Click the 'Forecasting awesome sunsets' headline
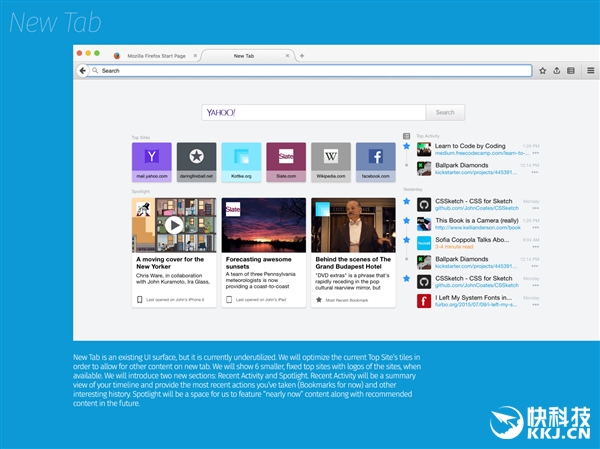Screen dimensions: 600x449 pyautogui.click(x=258, y=263)
